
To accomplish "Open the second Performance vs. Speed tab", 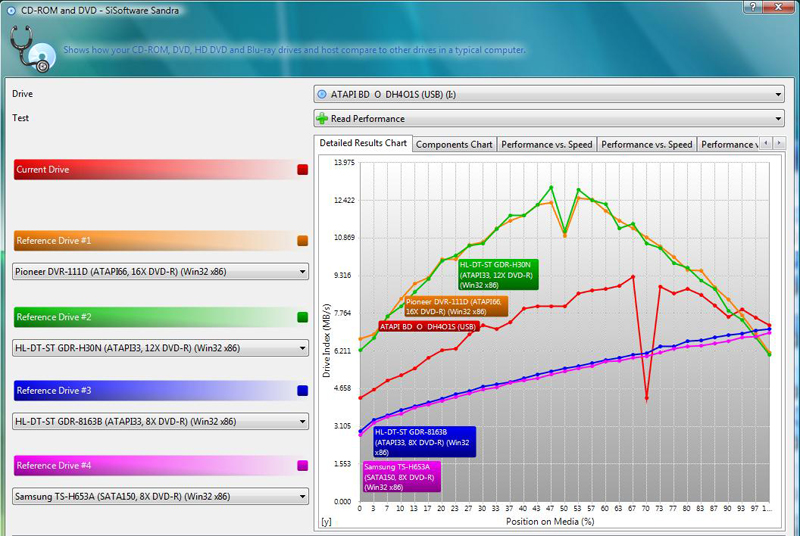I will [646, 144].
